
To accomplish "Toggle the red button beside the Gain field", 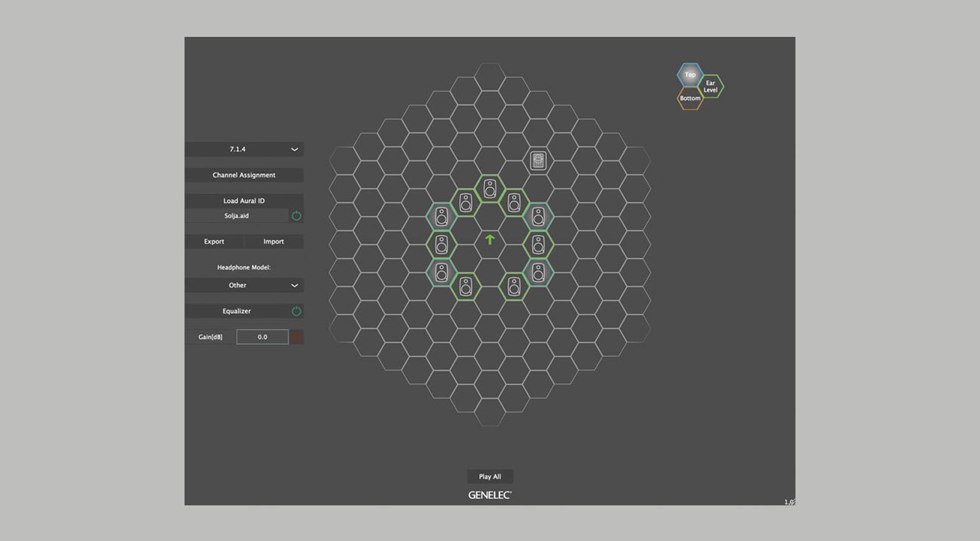I will 296,337.
